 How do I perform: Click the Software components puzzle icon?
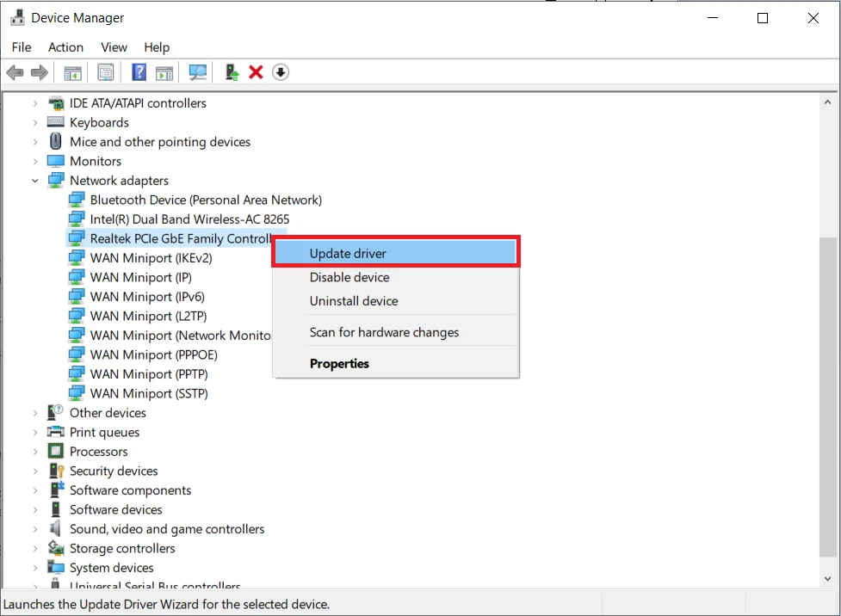(57, 490)
